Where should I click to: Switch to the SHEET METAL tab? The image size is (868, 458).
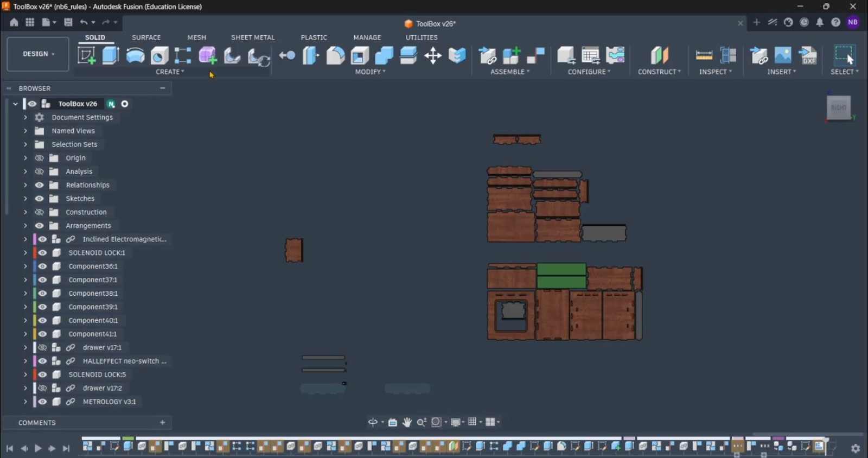pos(253,37)
